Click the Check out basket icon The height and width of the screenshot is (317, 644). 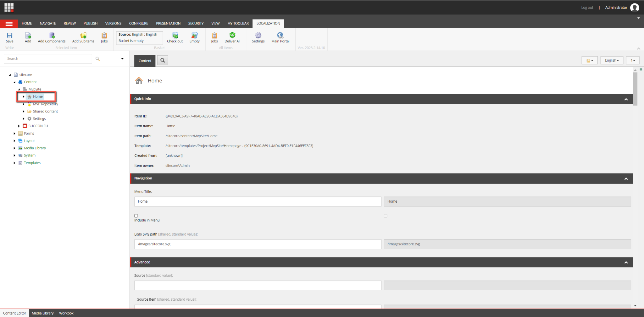(175, 38)
